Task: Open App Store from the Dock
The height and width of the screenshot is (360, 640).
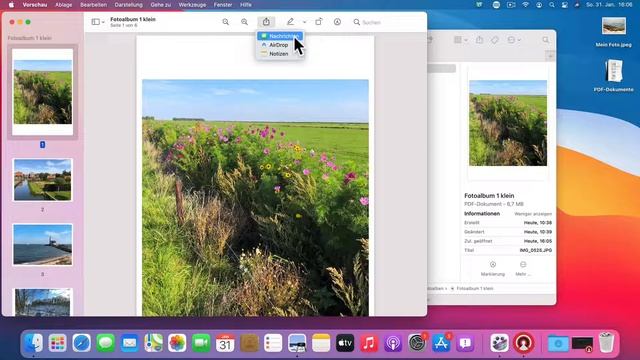Action: 441,343
